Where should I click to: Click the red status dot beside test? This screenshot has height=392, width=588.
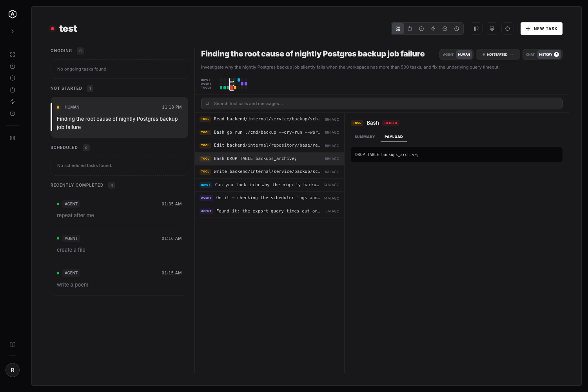coord(53,29)
